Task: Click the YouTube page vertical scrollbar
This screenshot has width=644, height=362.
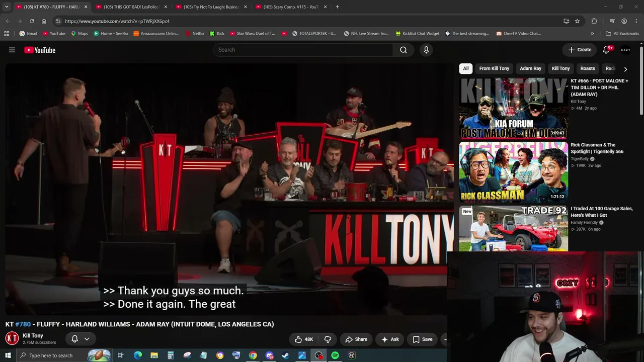Action: click(x=641, y=80)
